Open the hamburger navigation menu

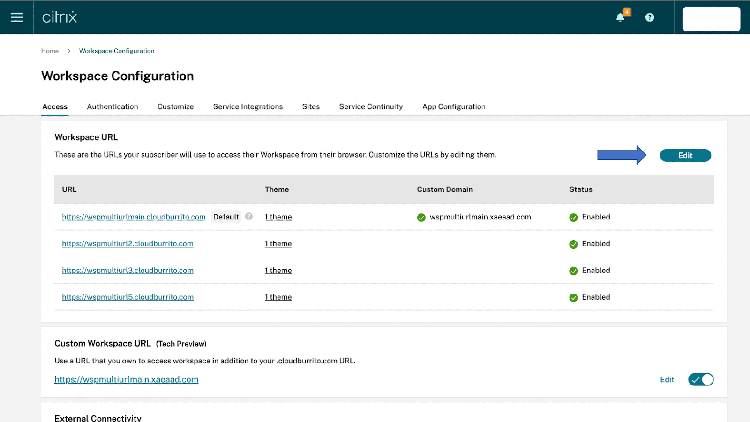point(17,18)
